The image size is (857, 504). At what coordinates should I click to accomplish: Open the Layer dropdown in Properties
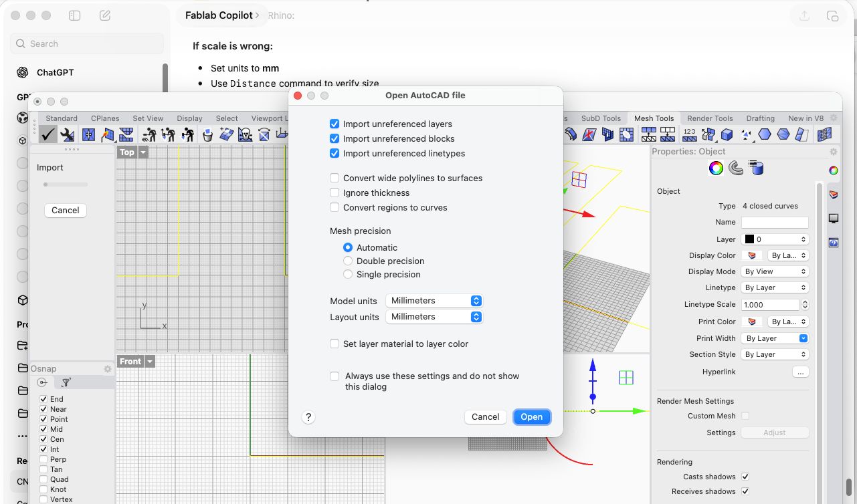click(775, 239)
